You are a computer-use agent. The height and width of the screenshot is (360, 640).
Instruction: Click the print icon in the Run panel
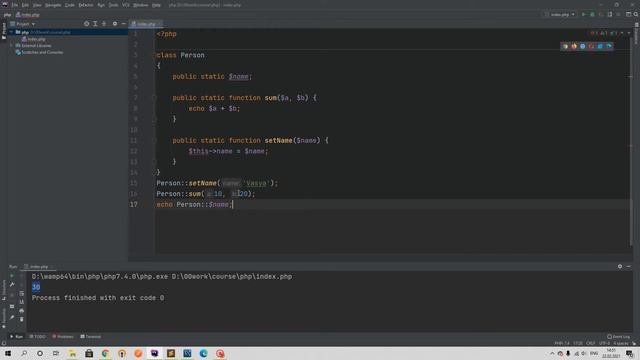click(22, 311)
